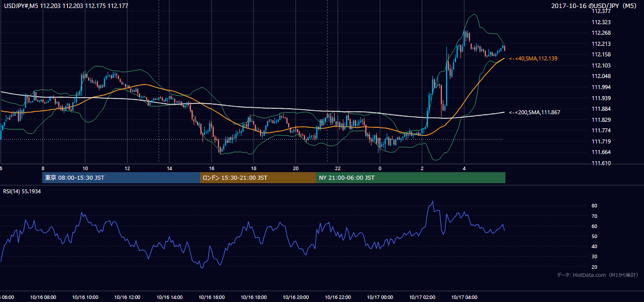The width and height of the screenshot is (644, 302).
Task: Click the 10/16 12:00 date label
Action: tap(127, 297)
